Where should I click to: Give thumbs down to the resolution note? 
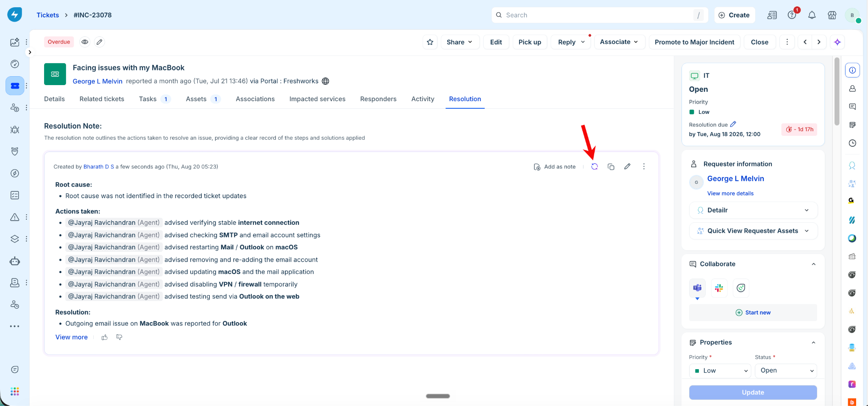tap(120, 337)
